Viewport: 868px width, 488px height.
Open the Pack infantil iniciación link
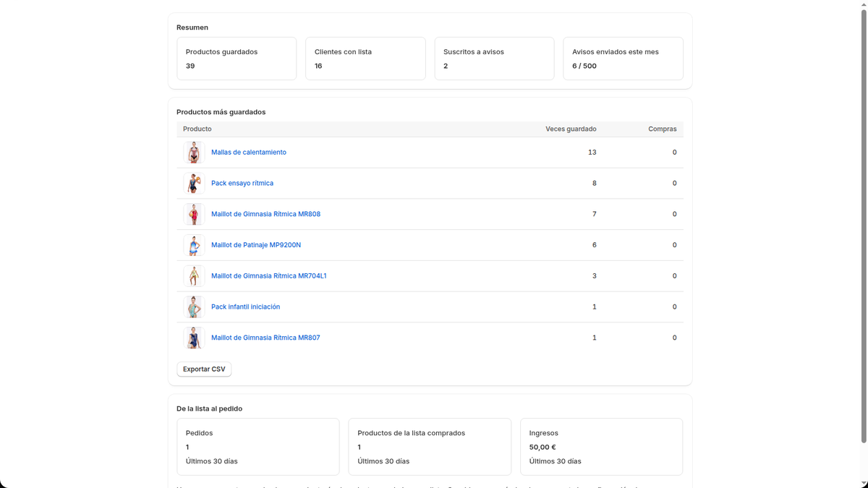245,307
